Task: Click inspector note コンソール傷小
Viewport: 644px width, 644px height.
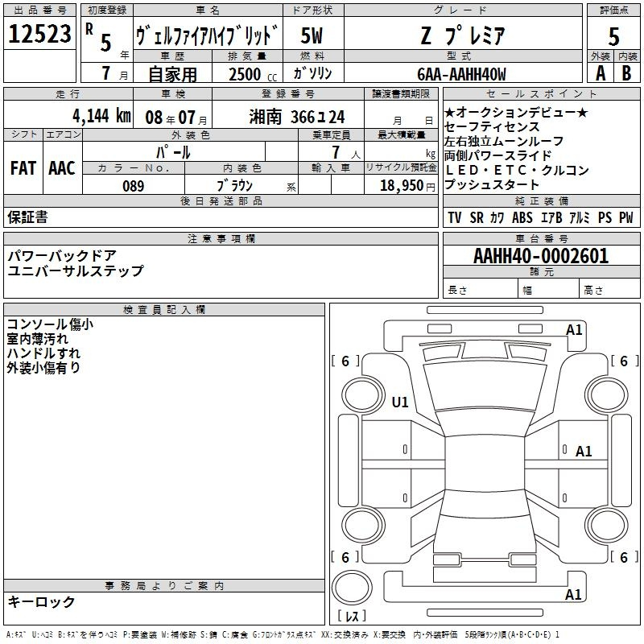Action: coord(50,324)
